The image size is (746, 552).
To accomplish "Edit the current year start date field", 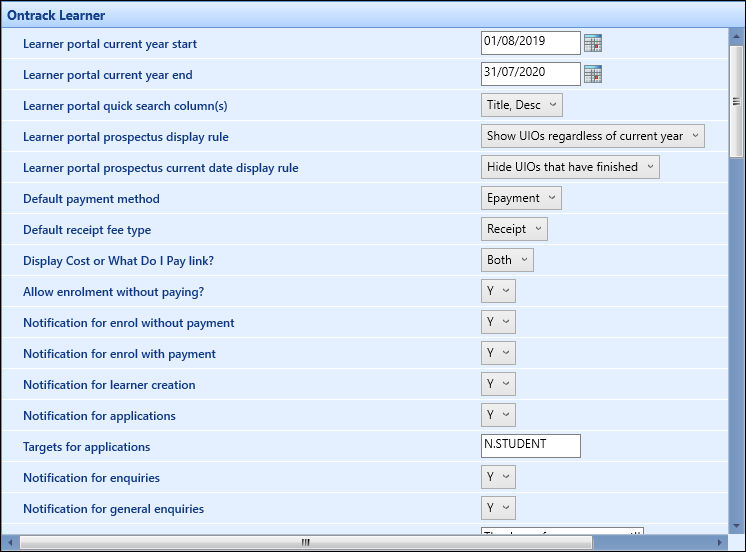I will pos(530,43).
